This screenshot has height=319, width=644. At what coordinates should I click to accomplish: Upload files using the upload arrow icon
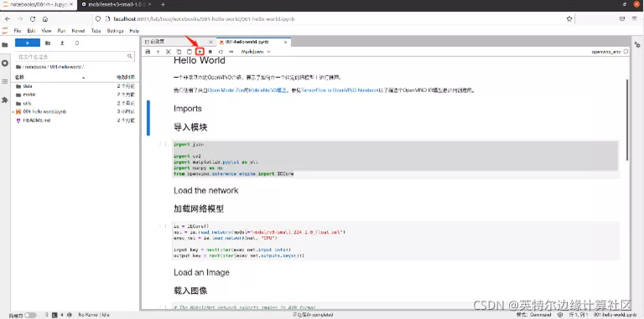point(62,43)
